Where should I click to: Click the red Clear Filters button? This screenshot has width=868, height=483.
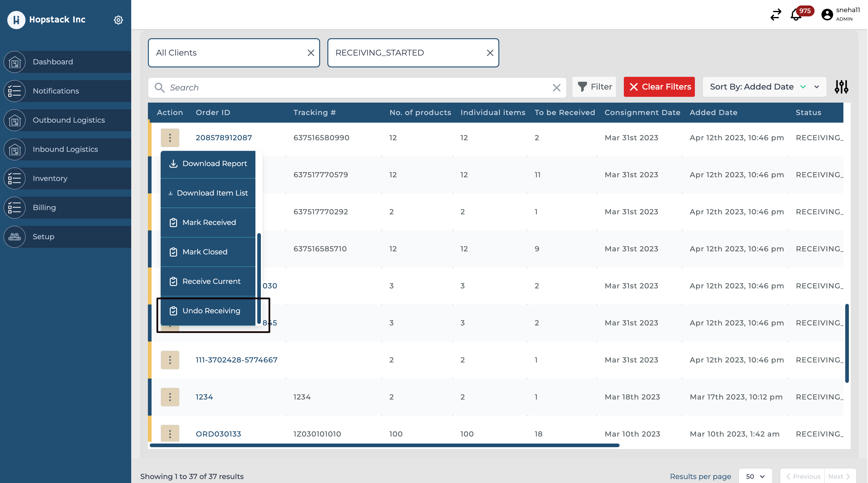659,87
